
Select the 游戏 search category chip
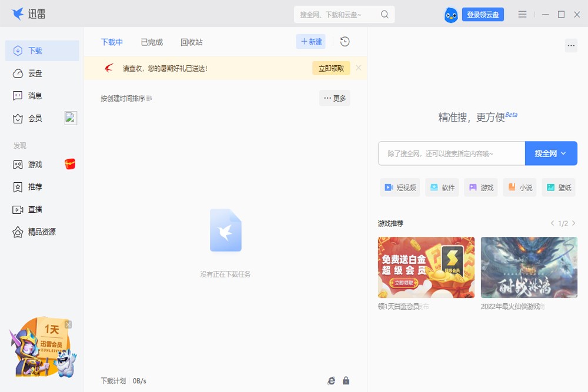click(481, 187)
